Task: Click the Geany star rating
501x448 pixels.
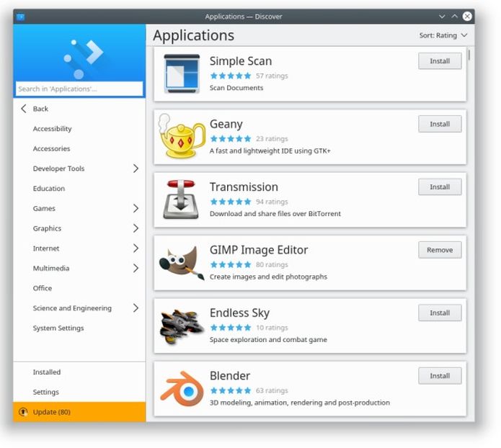Action: click(231, 138)
